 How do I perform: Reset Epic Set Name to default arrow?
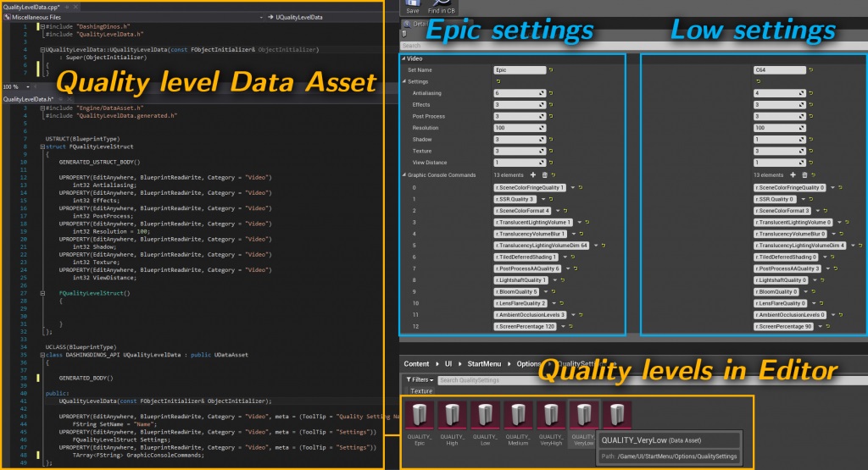[551, 70]
